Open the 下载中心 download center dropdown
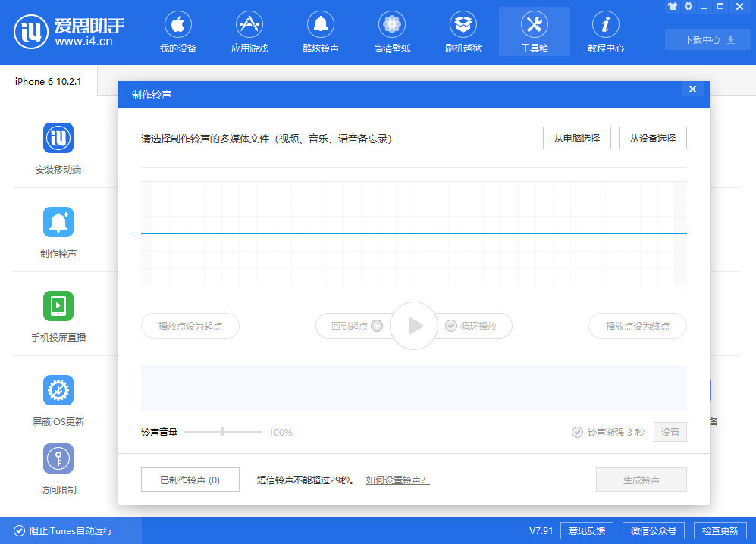The width and height of the screenshot is (756, 544). click(707, 39)
